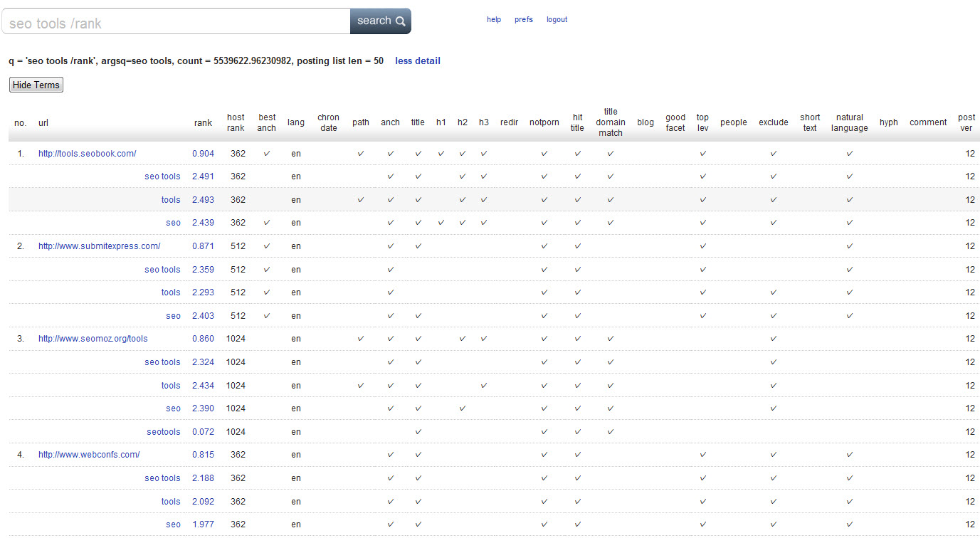Click the 'best anch' column header
Image resolution: width=980 pixels, height=538 pixels.
[267, 122]
